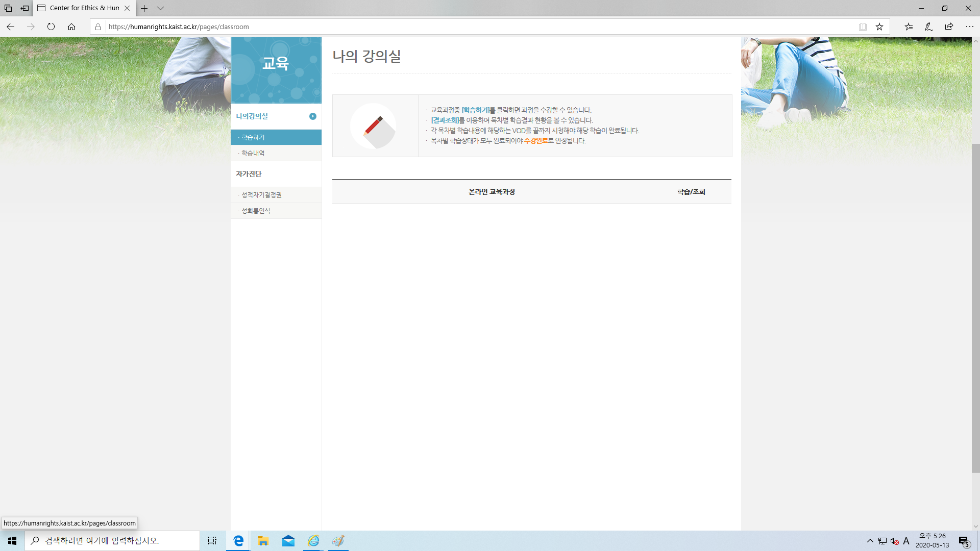Screen dimensions: 980x551
Task: Open the browser home page
Action: click(x=71, y=27)
